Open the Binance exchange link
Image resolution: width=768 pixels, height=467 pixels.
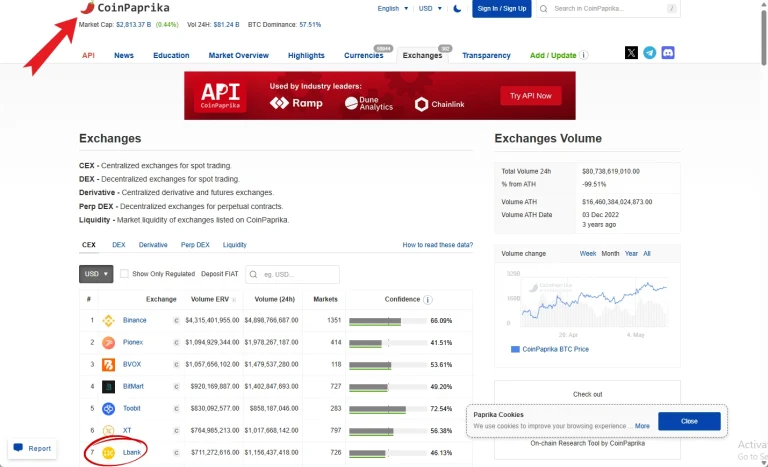(x=135, y=320)
